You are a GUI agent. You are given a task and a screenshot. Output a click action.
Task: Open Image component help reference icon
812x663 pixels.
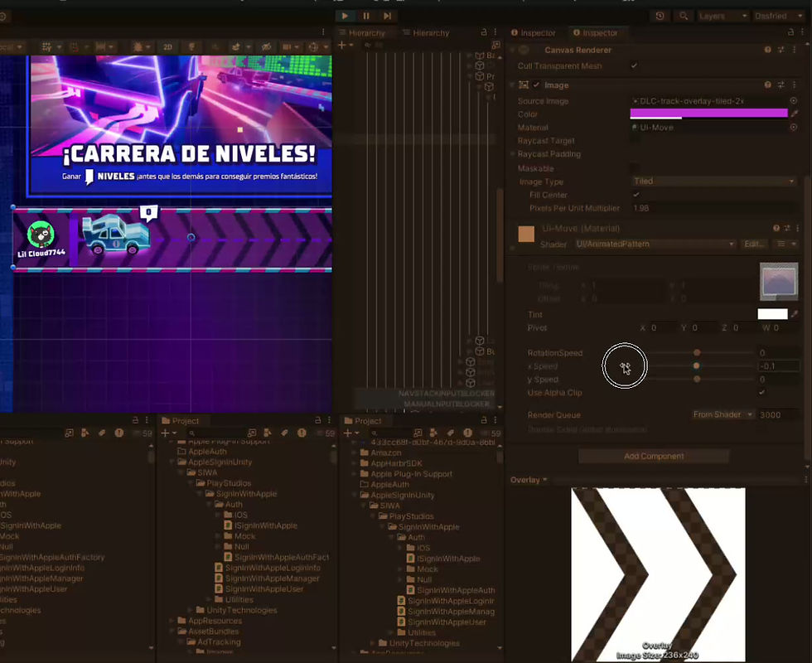[767, 85]
